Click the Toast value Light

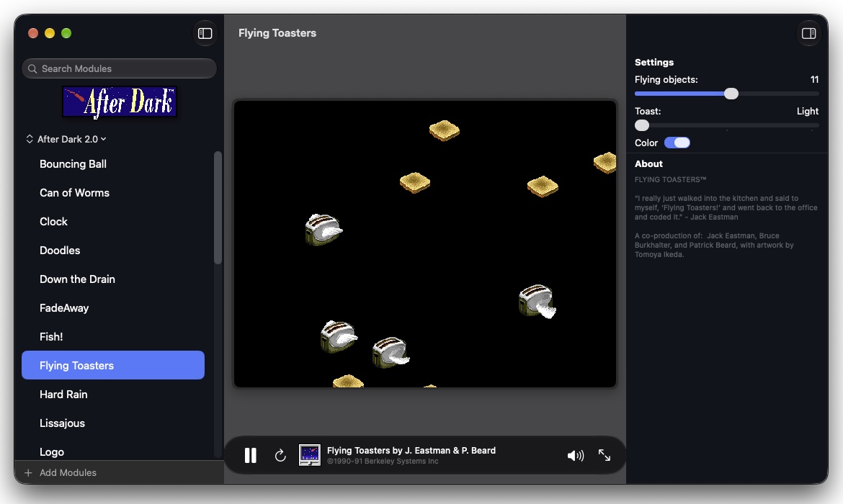[x=808, y=111]
